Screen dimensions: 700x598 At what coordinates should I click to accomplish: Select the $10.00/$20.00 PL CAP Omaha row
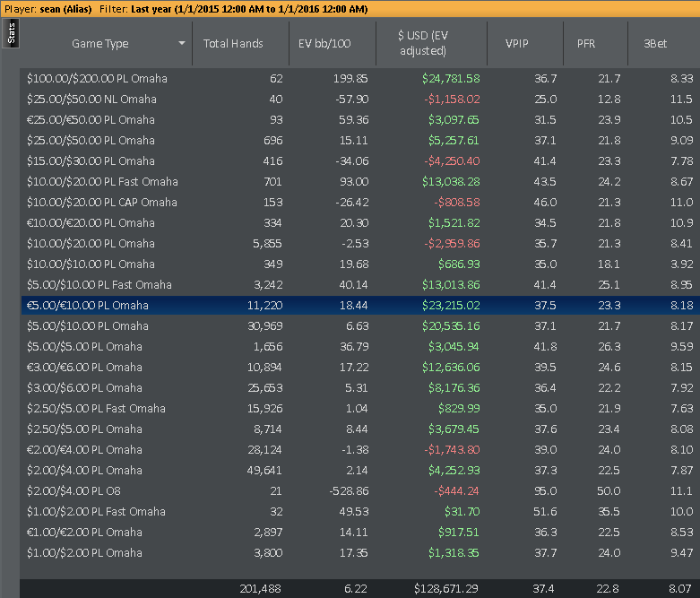[102, 203]
